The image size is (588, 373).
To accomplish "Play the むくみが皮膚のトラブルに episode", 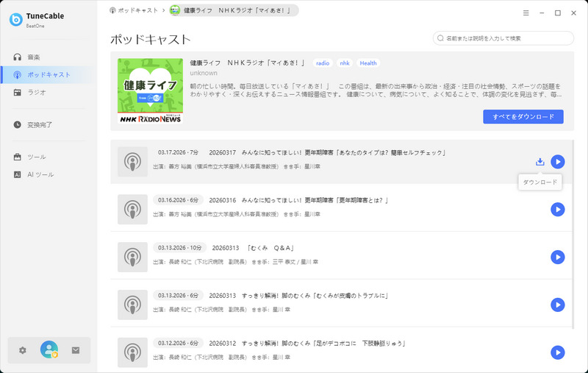I will [x=558, y=305].
